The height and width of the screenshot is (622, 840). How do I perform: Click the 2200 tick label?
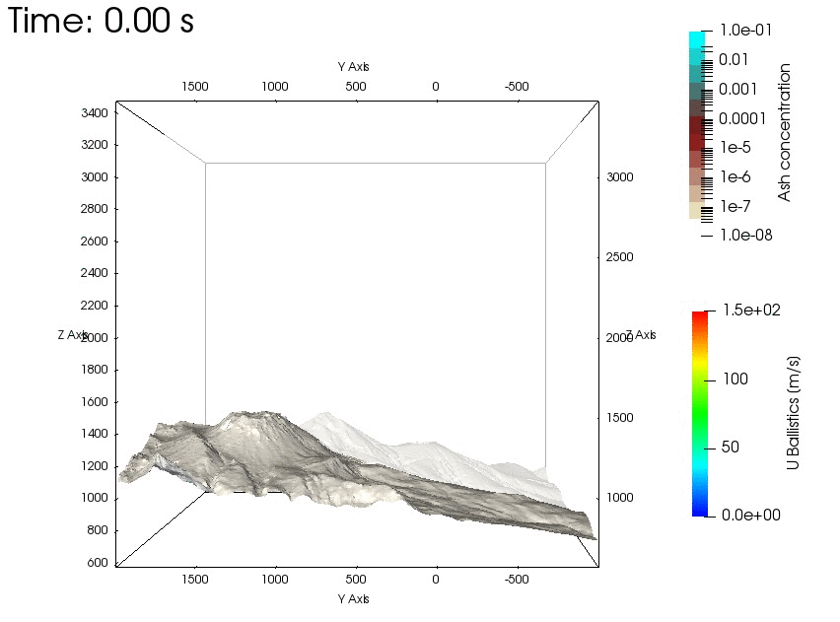(95, 306)
